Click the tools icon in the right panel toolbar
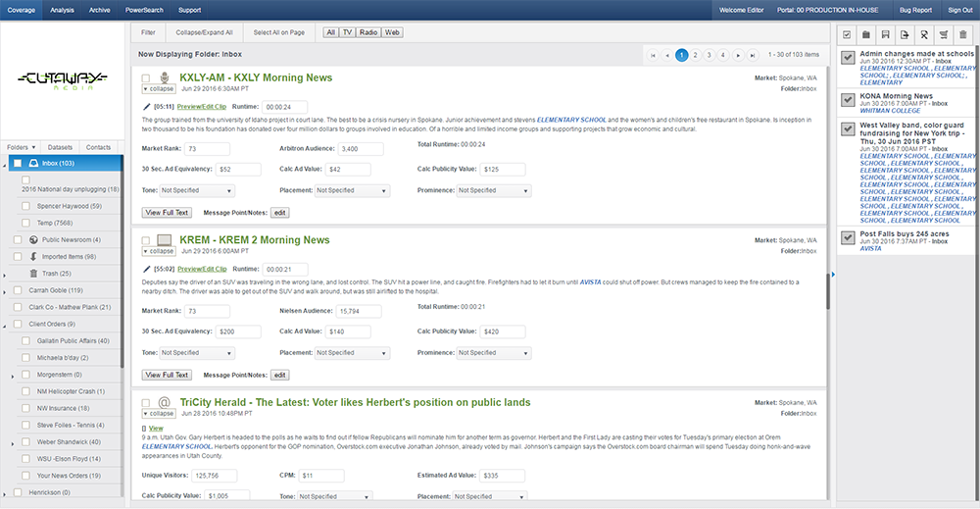The height and width of the screenshot is (509, 980). click(x=924, y=34)
